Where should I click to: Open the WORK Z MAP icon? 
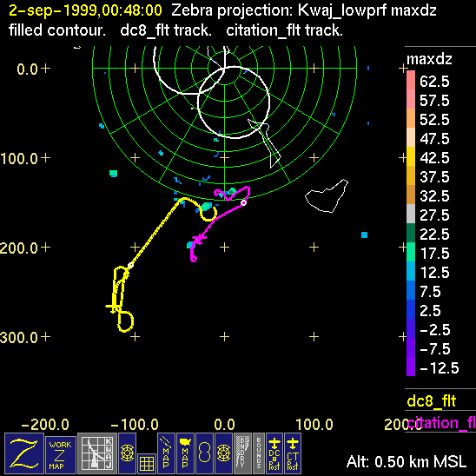[x=61, y=455]
